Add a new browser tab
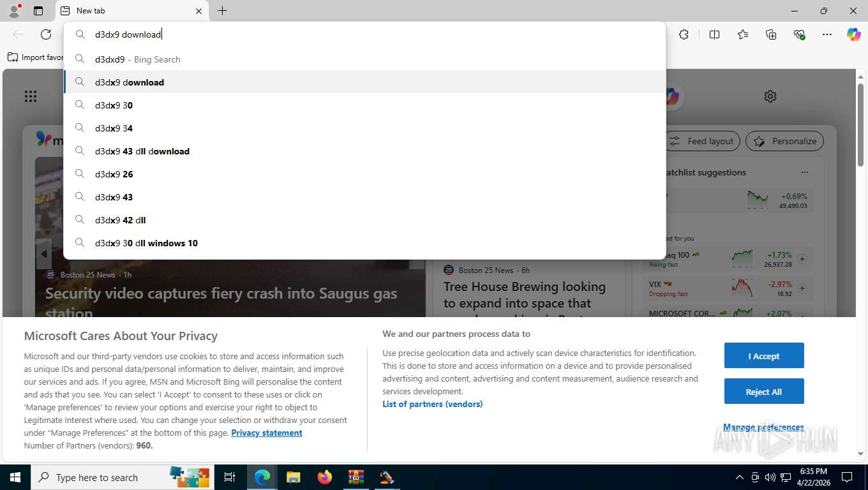 tap(222, 11)
